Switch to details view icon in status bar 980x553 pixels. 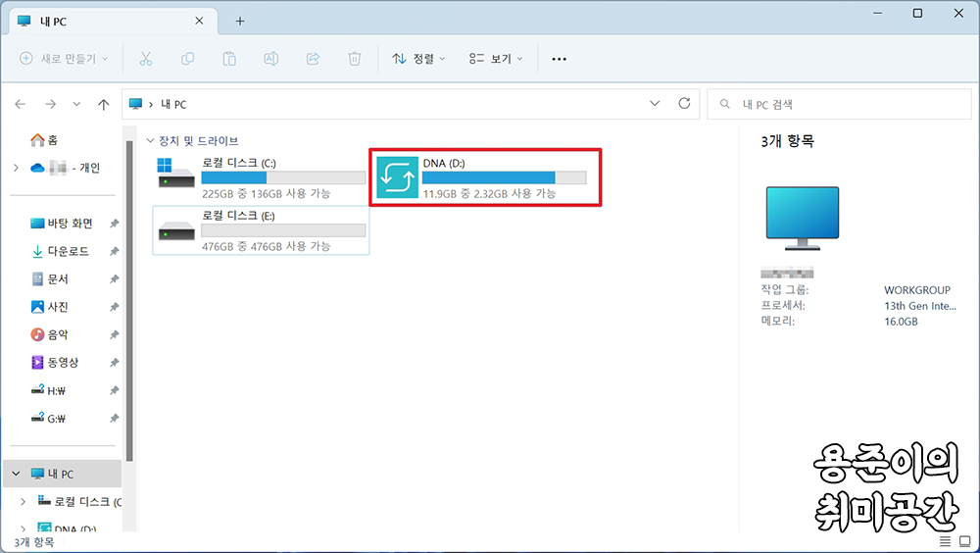point(945,541)
